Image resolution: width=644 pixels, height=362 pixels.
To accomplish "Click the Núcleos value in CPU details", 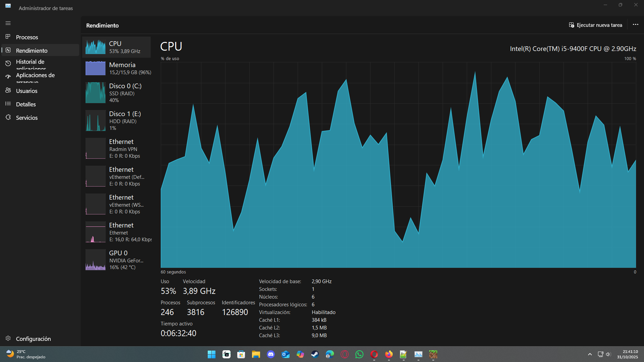I will (x=313, y=297).
